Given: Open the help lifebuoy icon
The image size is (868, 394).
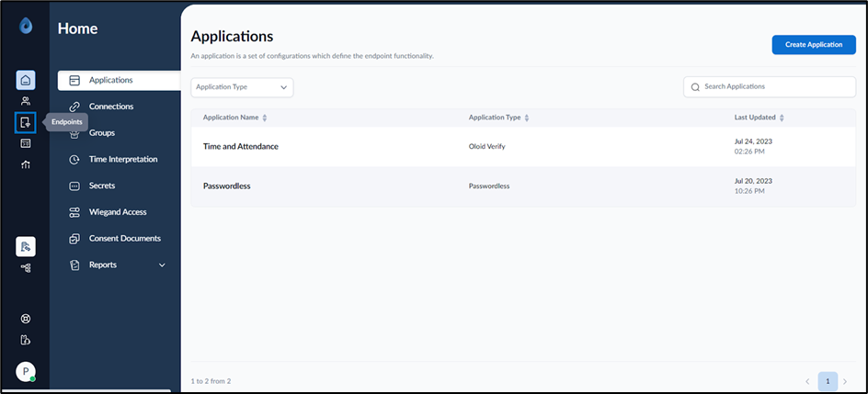Looking at the screenshot, I should [x=26, y=319].
